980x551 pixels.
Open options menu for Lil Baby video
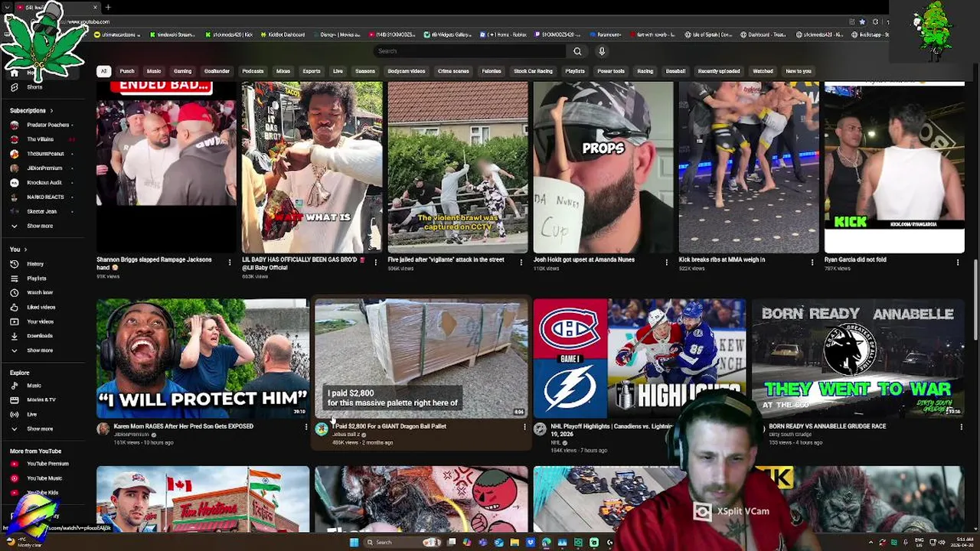coord(375,262)
